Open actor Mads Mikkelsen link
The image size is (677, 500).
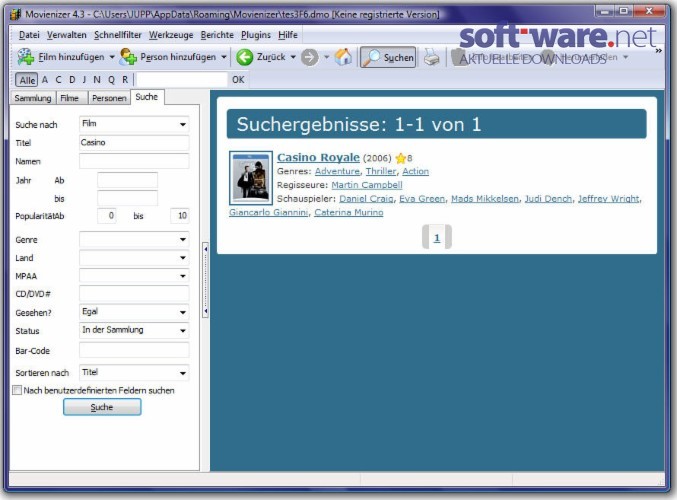coord(485,199)
